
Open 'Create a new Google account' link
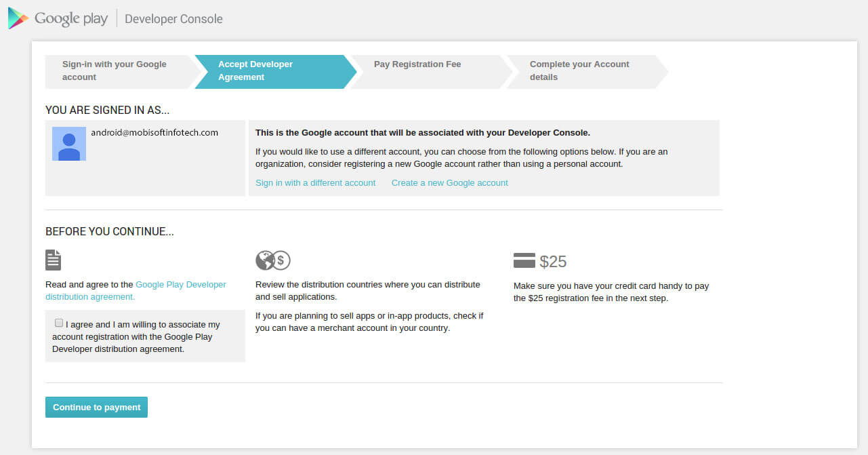tap(449, 183)
